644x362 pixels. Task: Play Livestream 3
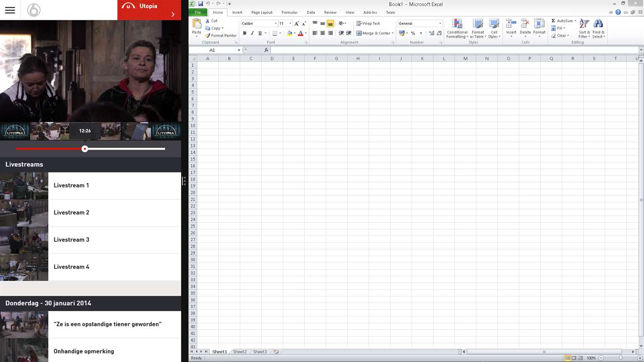click(x=90, y=240)
